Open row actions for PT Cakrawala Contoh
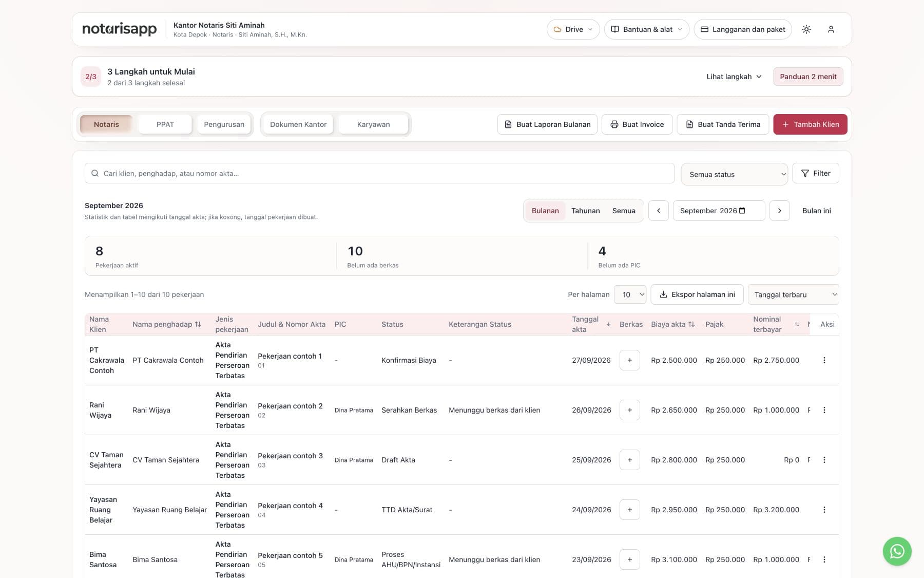The height and width of the screenshot is (578, 924). tap(824, 360)
